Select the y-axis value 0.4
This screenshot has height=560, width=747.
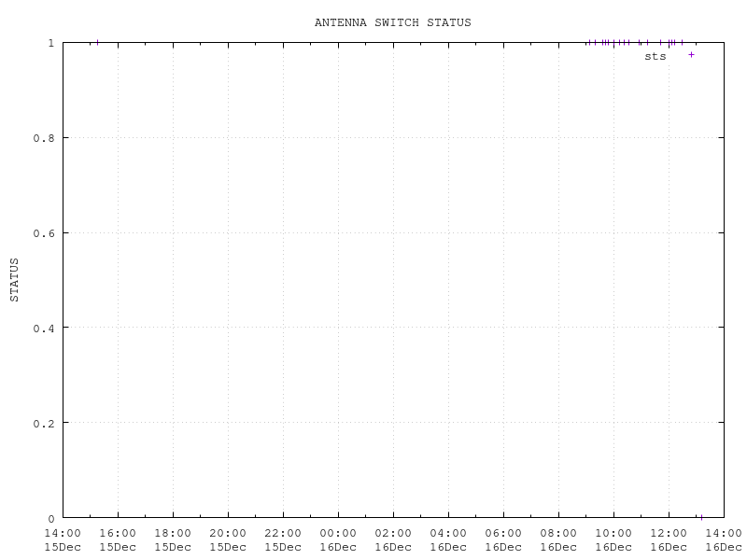tap(44, 329)
